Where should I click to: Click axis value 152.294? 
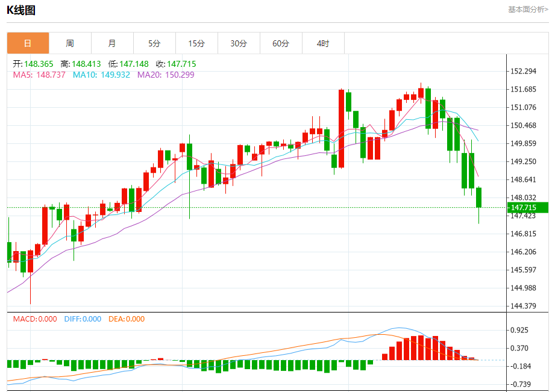click(x=523, y=71)
